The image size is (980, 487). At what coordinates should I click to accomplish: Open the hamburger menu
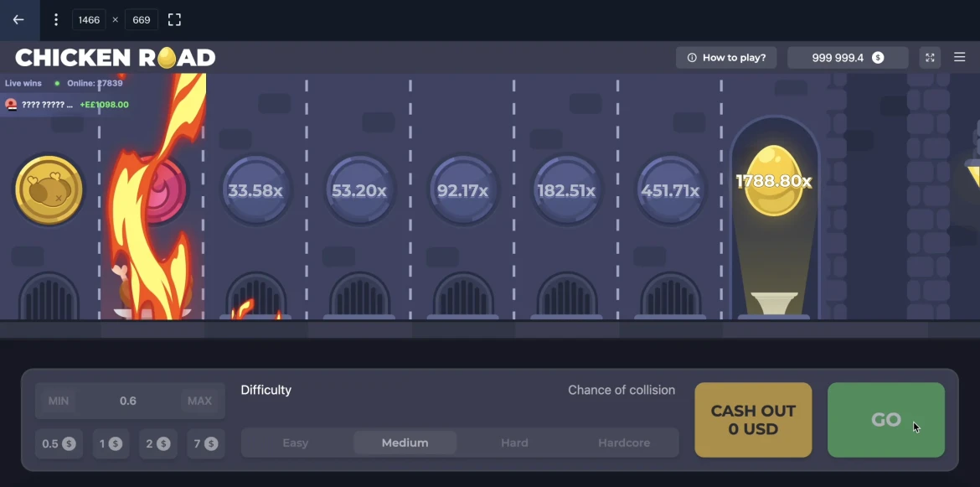pos(959,58)
